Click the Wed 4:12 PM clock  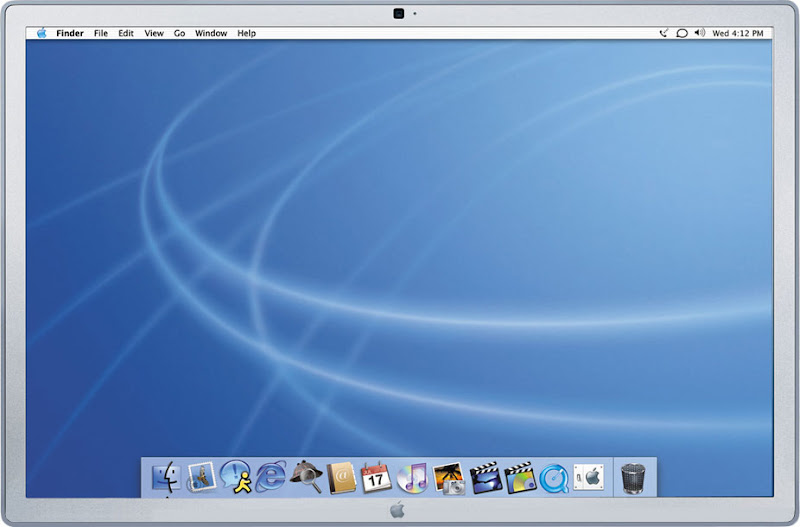pos(738,33)
